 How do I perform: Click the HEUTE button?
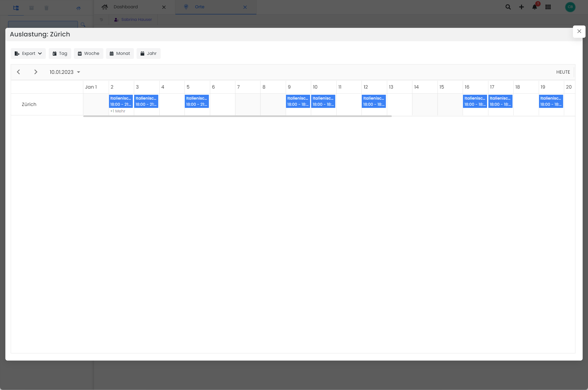pos(563,72)
